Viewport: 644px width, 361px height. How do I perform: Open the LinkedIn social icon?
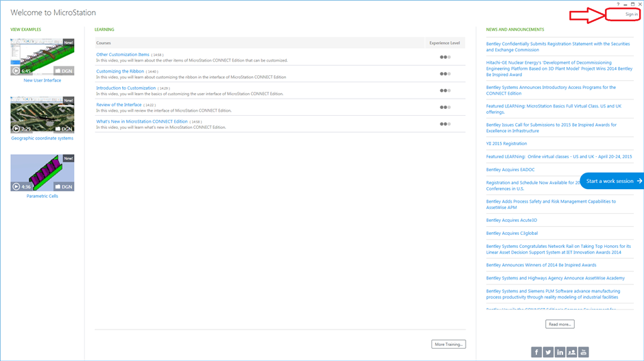(x=560, y=352)
